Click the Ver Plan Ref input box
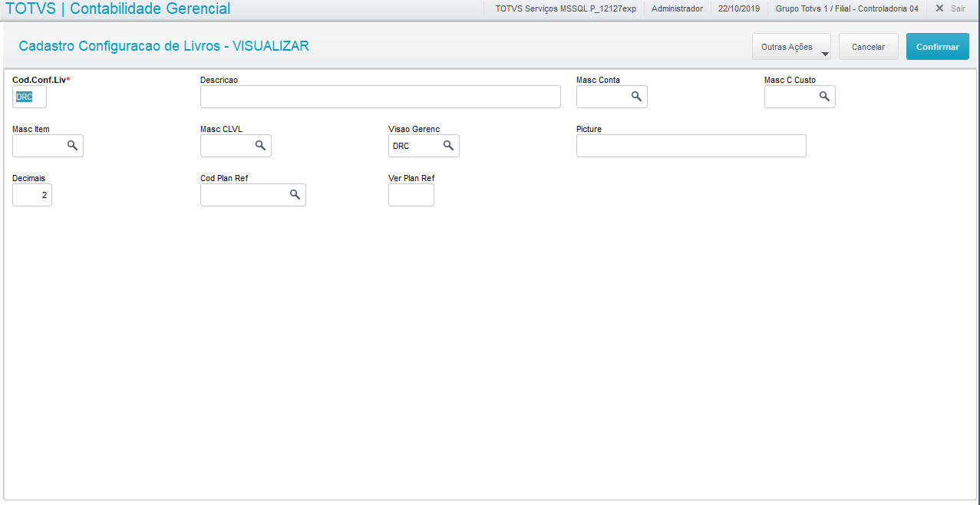Viewport: 980px width, 505px height. pos(411,195)
